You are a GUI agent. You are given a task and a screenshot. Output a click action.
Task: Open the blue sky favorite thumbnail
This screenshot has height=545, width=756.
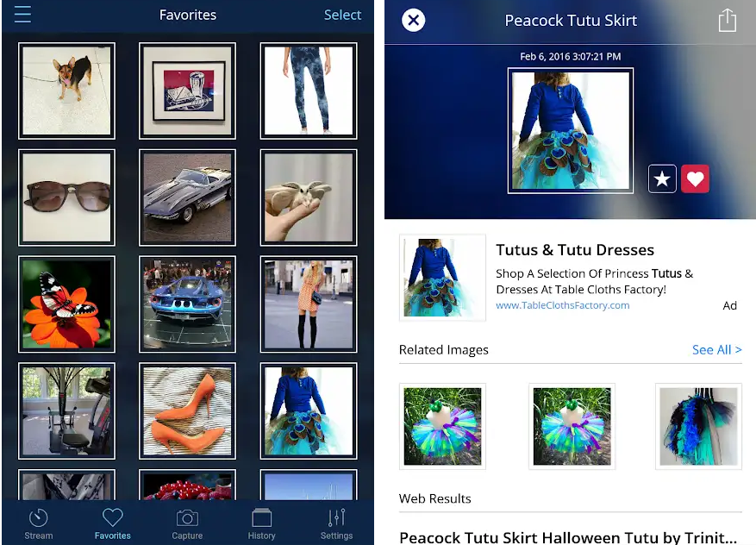(x=309, y=485)
